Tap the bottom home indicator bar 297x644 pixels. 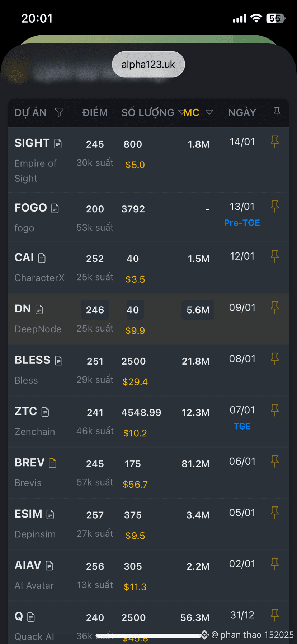[x=148, y=635]
